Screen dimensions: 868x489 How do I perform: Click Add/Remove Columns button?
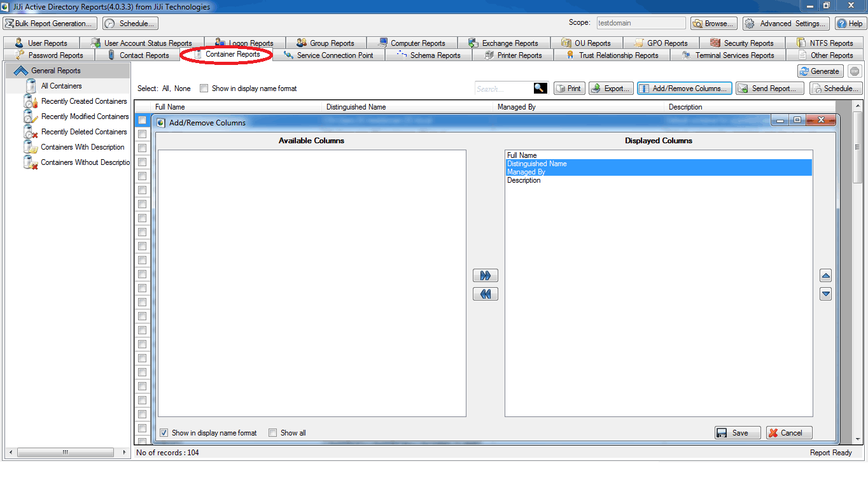pos(685,89)
